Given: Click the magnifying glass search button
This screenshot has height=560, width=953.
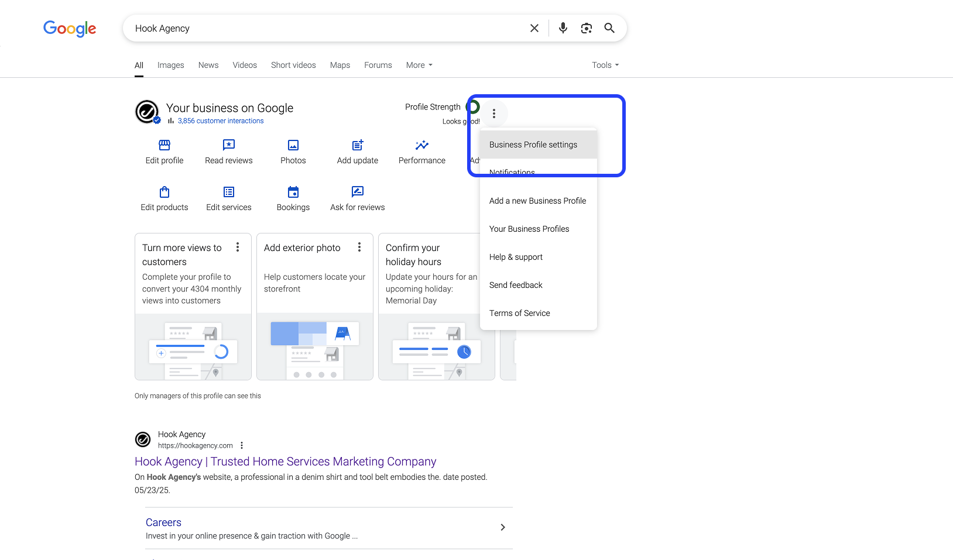Looking at the screenshot, I should pyautogui.click(x=609, y=28).
